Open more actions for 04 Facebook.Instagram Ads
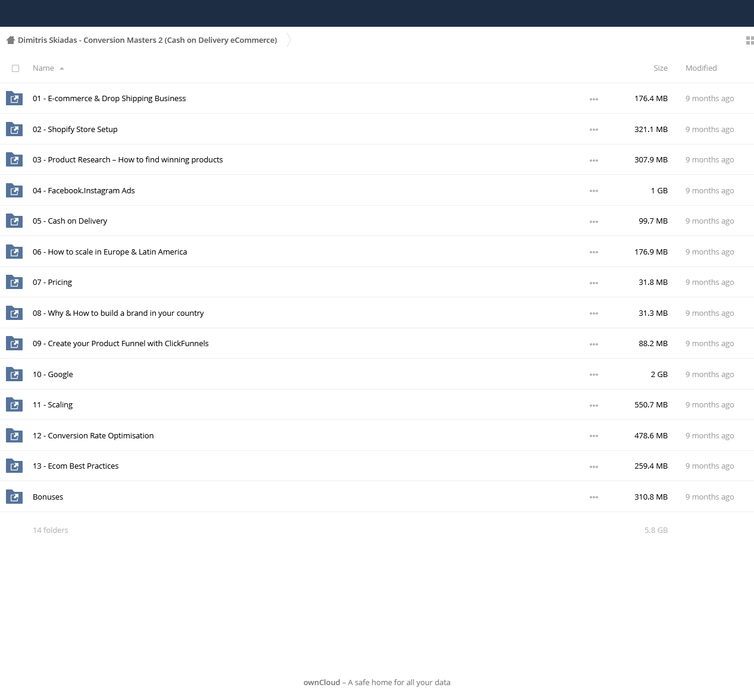This screenshot has height=700, width=754. [594, 191]
